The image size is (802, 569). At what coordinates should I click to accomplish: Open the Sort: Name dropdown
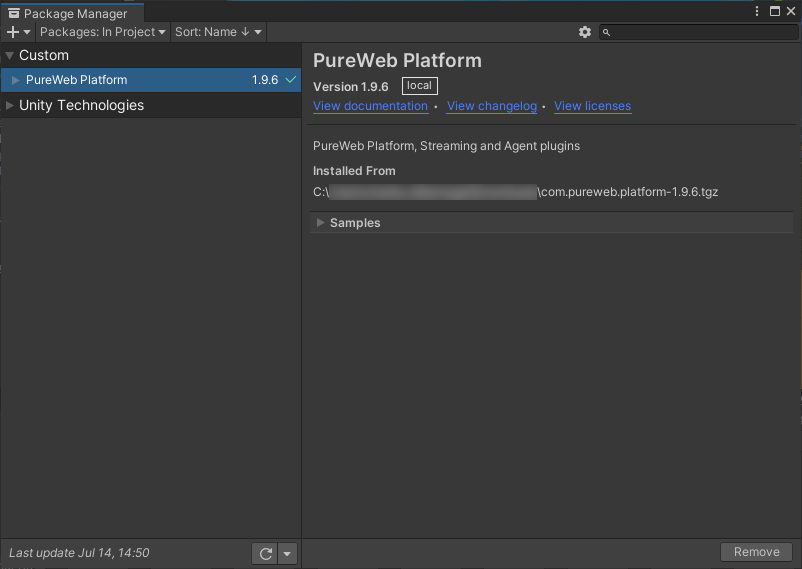point(218,32)
